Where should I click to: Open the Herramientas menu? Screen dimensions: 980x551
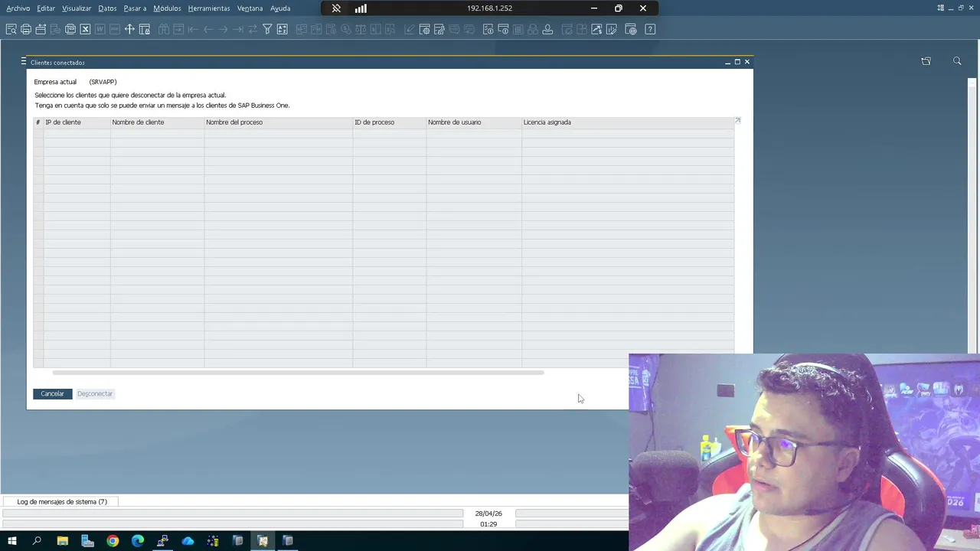(x=209, y=8)
